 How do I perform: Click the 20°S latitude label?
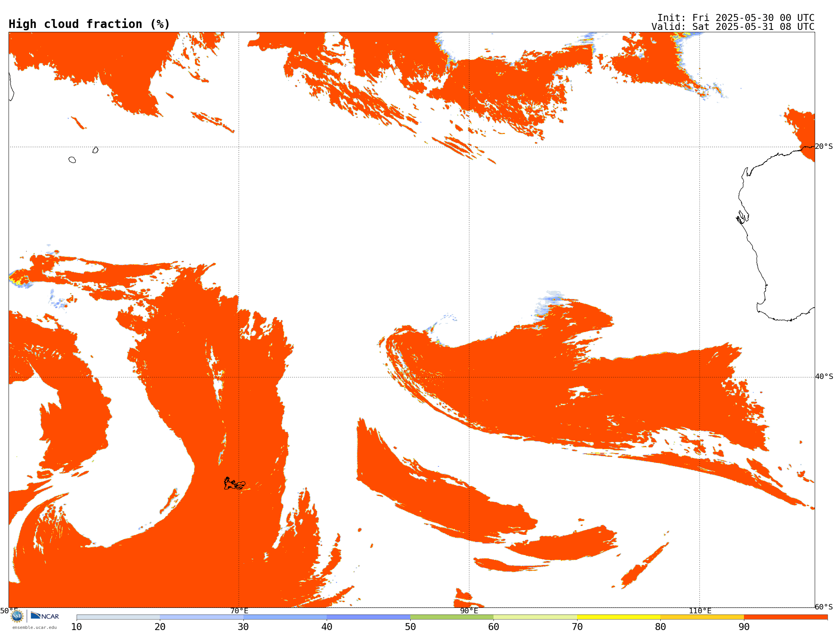(824, 147)
